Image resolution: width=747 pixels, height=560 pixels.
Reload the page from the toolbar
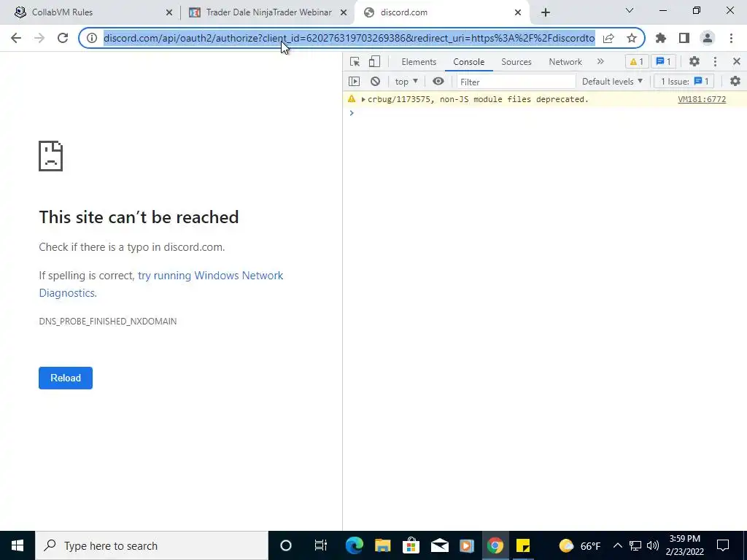63,38
